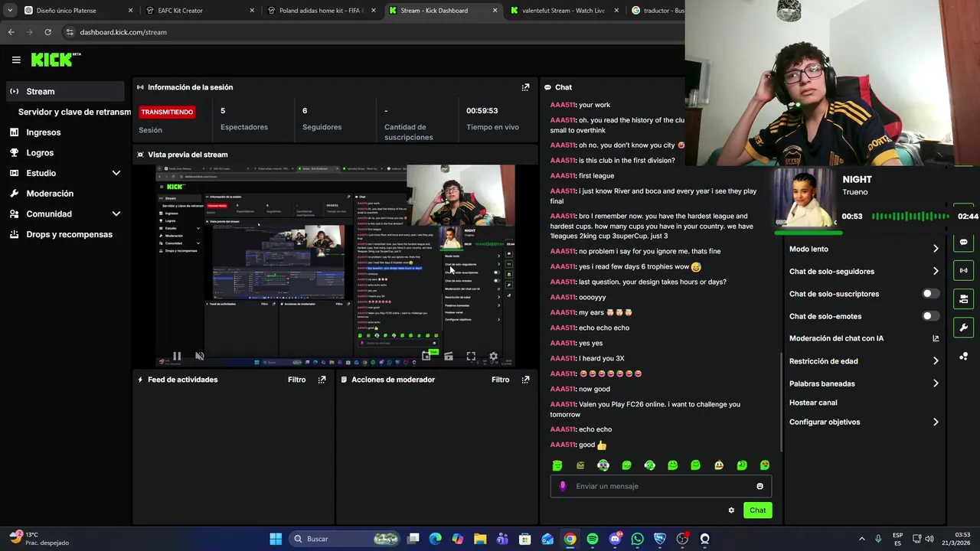Open Spotify from the taskbar
The image size is (980, 551).
[593, 539]
